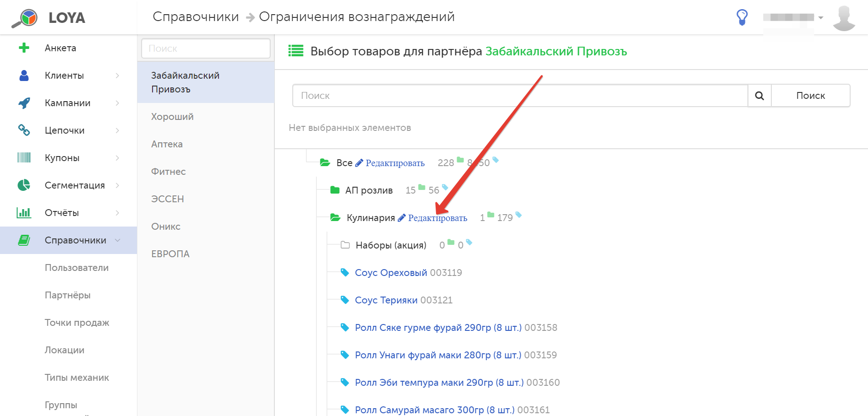Click the tag icon for Соус Терияки
This screenshot has height=416, width=868.
345,300
